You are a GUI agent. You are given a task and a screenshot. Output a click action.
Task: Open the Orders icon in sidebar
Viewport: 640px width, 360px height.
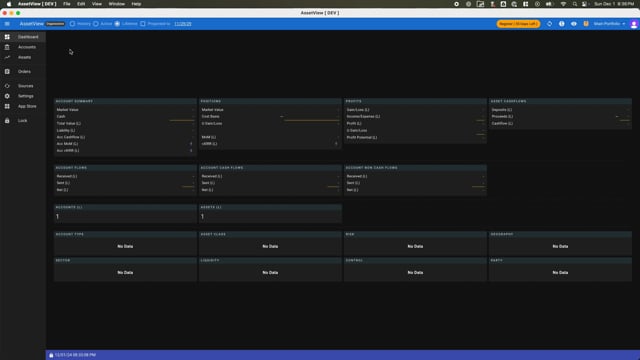[7, 71]
